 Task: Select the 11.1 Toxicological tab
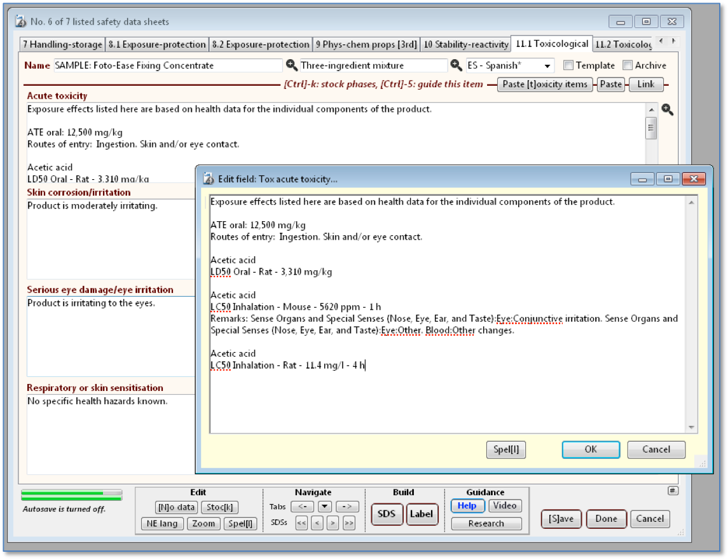[552, 44]
